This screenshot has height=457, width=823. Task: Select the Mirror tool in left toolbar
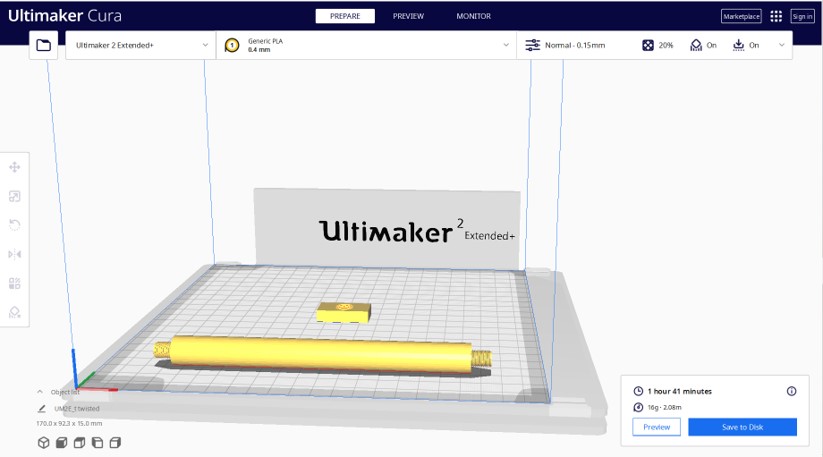click(15, 254)
